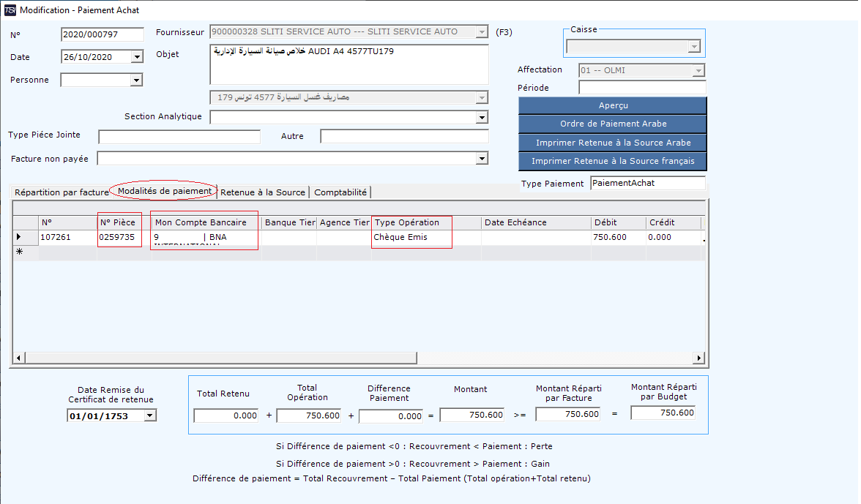This screenshot has width=861, height=504.
Task: Expand the Personne dropdown
Action: tap(137, 80)
